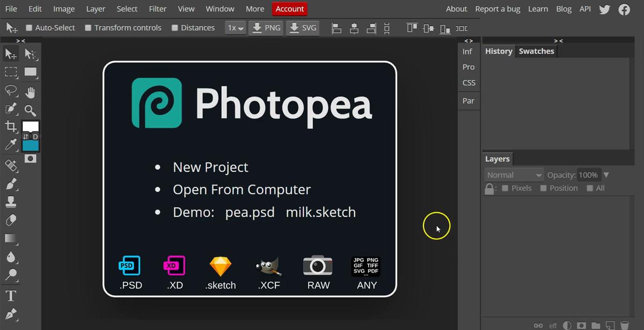The width and height of the screenshot is (644, 330).
Task: Collapse the right panels column
Action: tap(558, 41)
